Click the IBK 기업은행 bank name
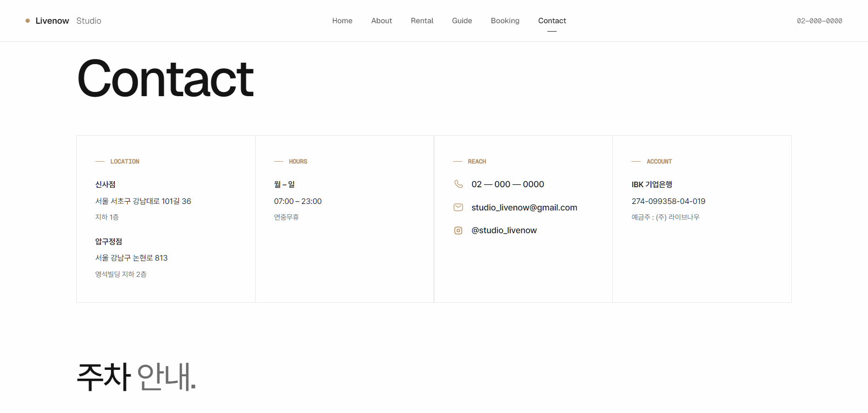This screenshot has height=413, width=868. (652, 184)
